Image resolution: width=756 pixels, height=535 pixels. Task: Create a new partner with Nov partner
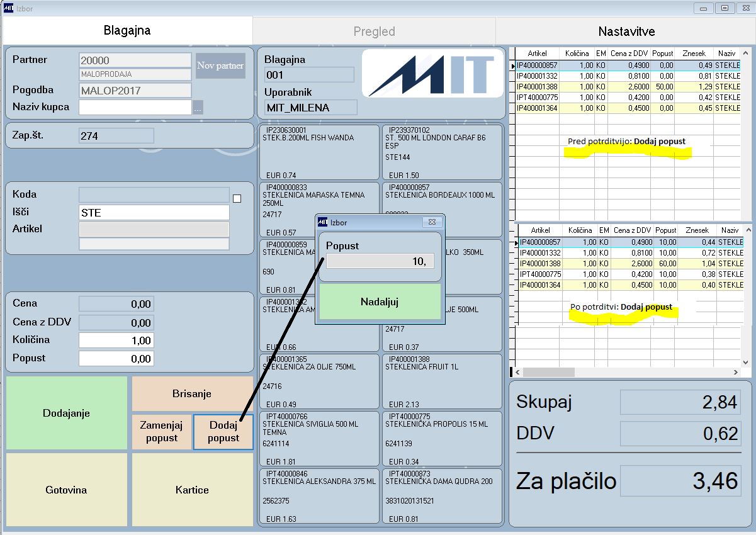(x=220, y=65)
